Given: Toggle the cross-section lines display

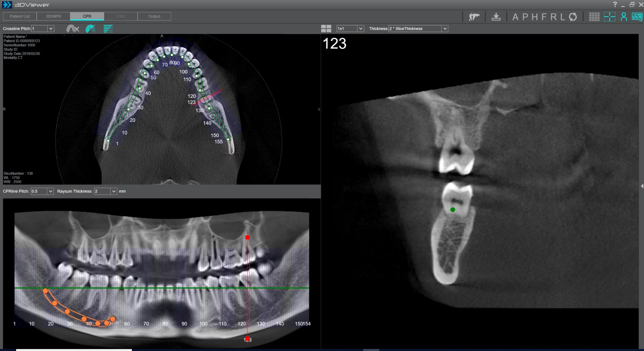Looking at the screenshot, I should tap(108, 29).
